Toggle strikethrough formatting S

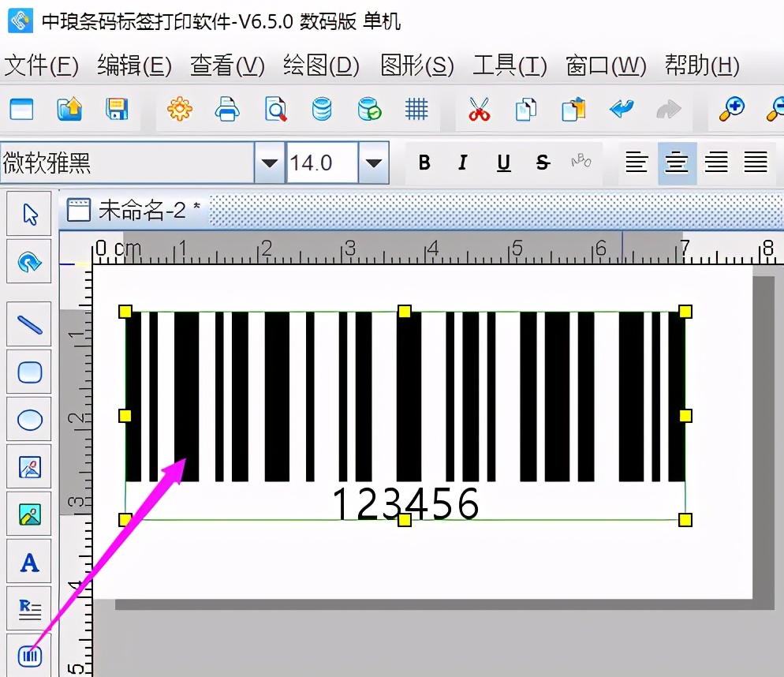[x=543, y=163]
